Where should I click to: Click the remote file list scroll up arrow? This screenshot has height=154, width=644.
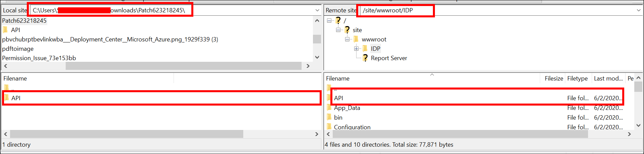(x=638, y=78)
